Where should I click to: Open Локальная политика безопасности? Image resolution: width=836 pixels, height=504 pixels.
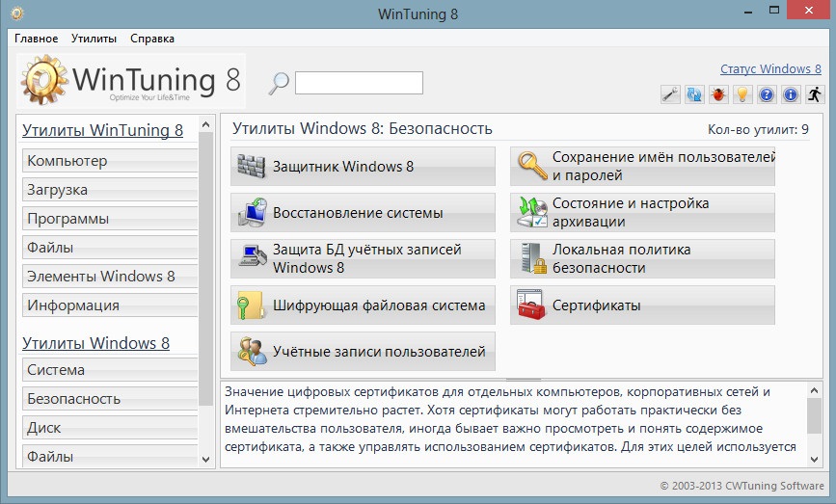(x=642, y=259)
